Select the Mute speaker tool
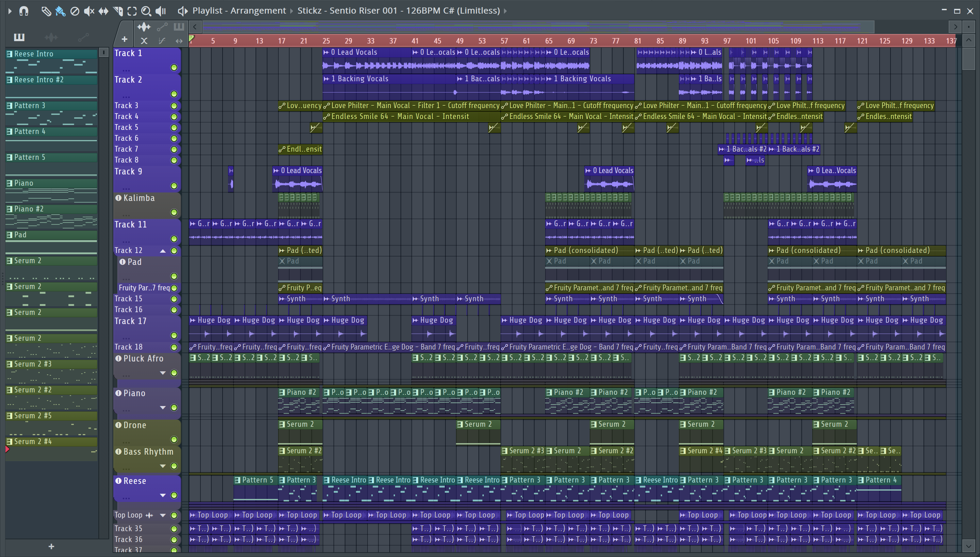 [89, 11]
